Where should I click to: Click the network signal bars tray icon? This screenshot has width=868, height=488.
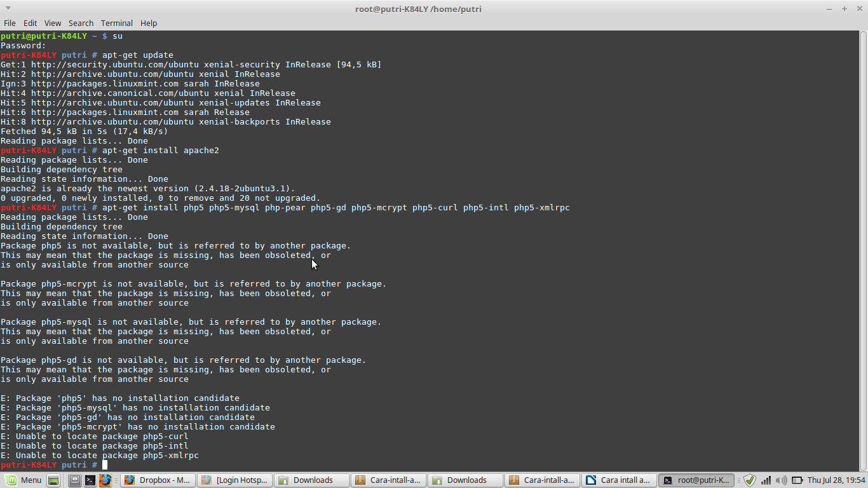pos(766,480)
